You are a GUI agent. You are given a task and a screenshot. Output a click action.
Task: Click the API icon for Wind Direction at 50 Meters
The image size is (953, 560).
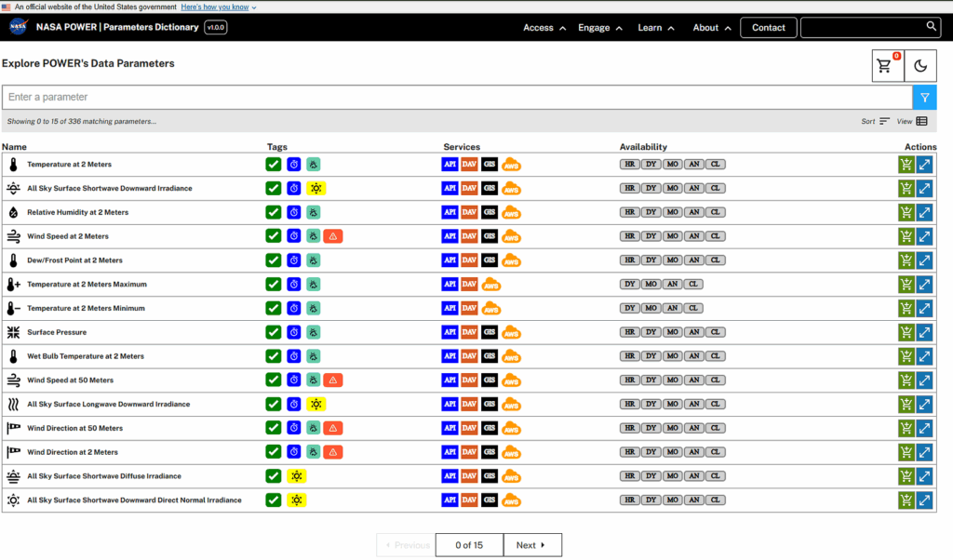pyautogui.click(x=450, y=428)
